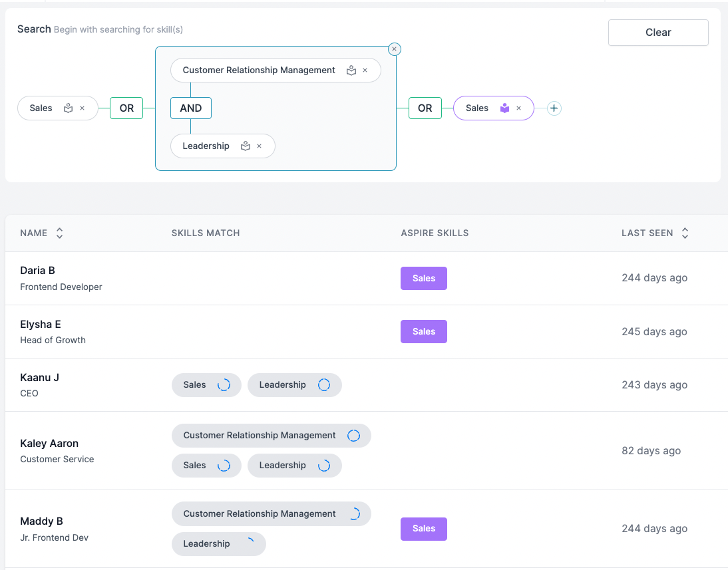Click Maddy B's Leadership skill chip
This screenshot has height=570, width=728.
point(219,544)
